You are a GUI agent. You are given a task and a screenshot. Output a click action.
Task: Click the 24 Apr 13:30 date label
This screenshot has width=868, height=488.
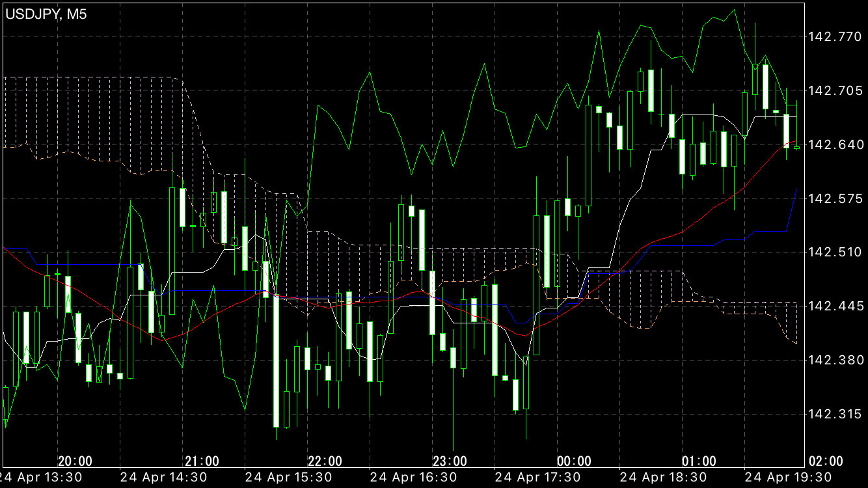(41, 478)
